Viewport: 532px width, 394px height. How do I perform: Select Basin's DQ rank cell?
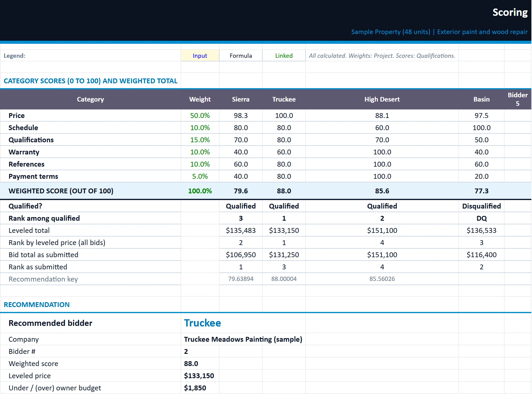[x=482, y=218]
